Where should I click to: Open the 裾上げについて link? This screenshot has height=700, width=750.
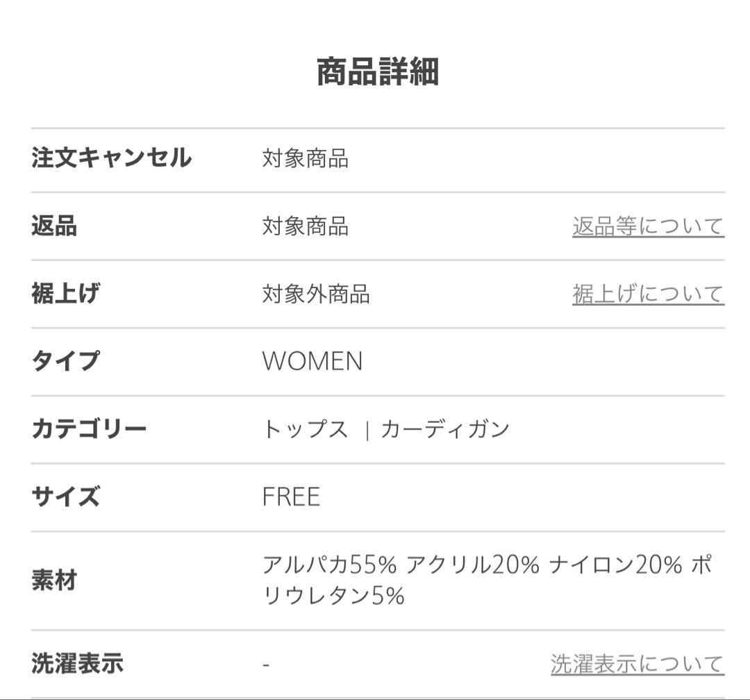647,292
